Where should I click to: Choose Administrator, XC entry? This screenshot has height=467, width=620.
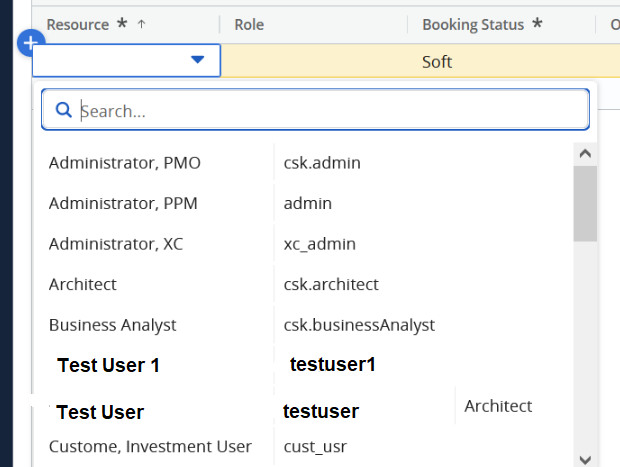116,244
